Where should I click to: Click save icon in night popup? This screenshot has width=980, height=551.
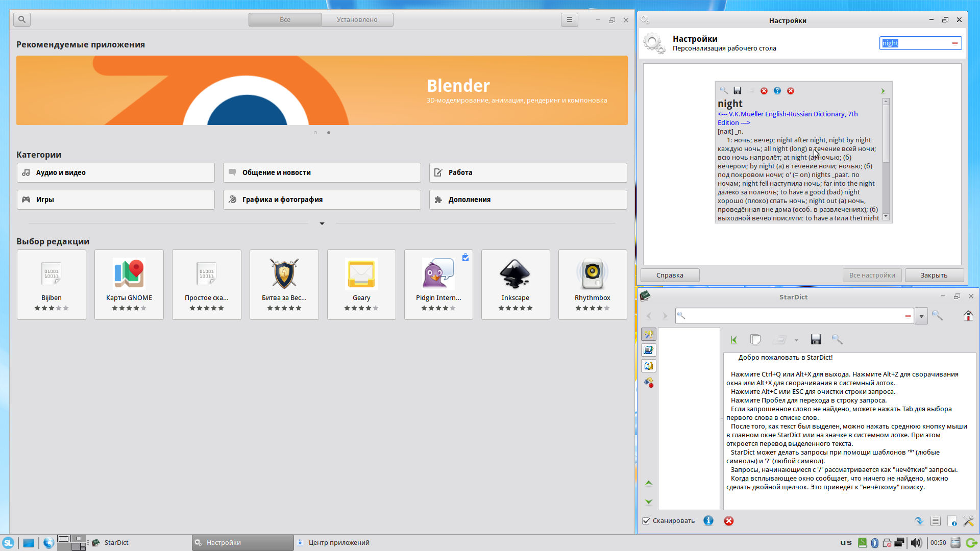(x=738, y=91)
